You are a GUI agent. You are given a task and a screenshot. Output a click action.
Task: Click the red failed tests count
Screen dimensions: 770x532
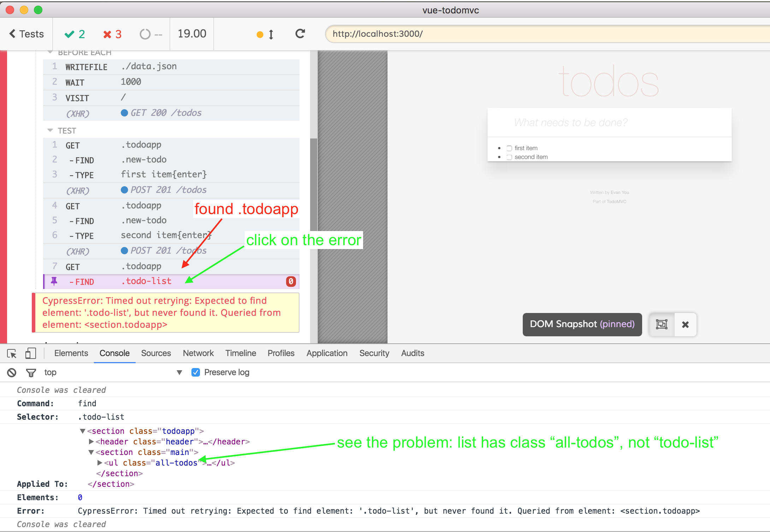pos(112,34)
